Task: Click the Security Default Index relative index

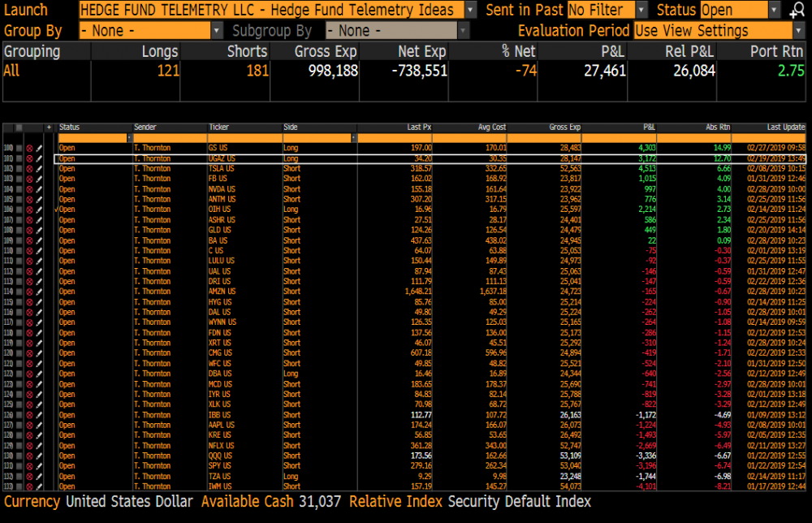Action: tap(520, 501)
